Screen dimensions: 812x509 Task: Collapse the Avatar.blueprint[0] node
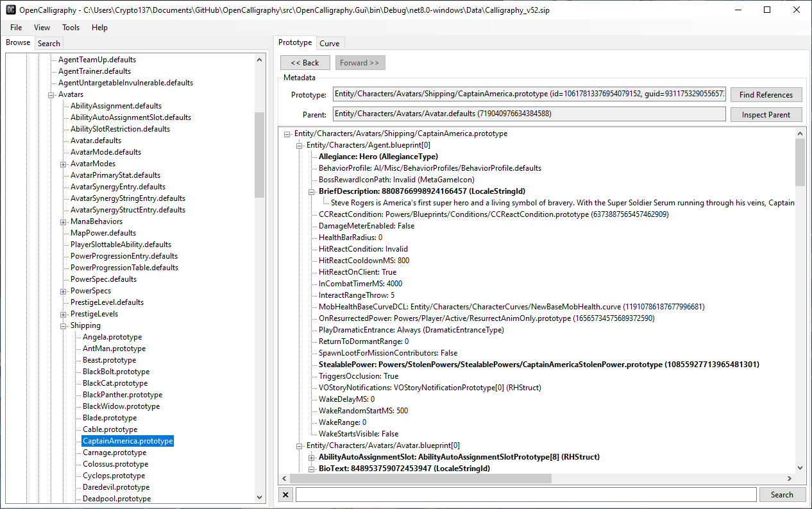300,446
